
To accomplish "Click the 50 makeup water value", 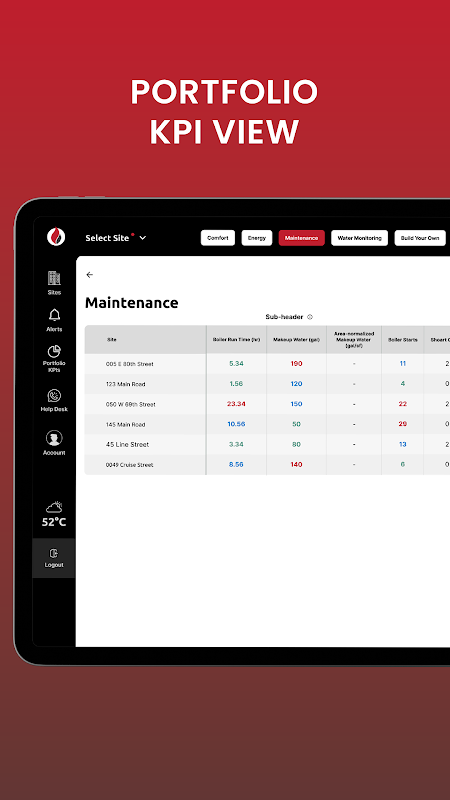I will pyautogui.click(x=296, y=424).
